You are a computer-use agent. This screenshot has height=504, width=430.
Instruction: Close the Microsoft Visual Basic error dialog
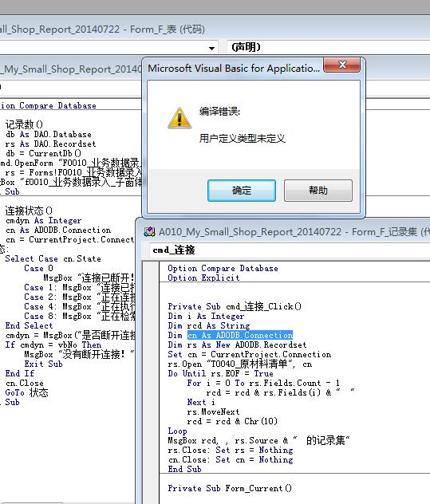tap(341, 65)
